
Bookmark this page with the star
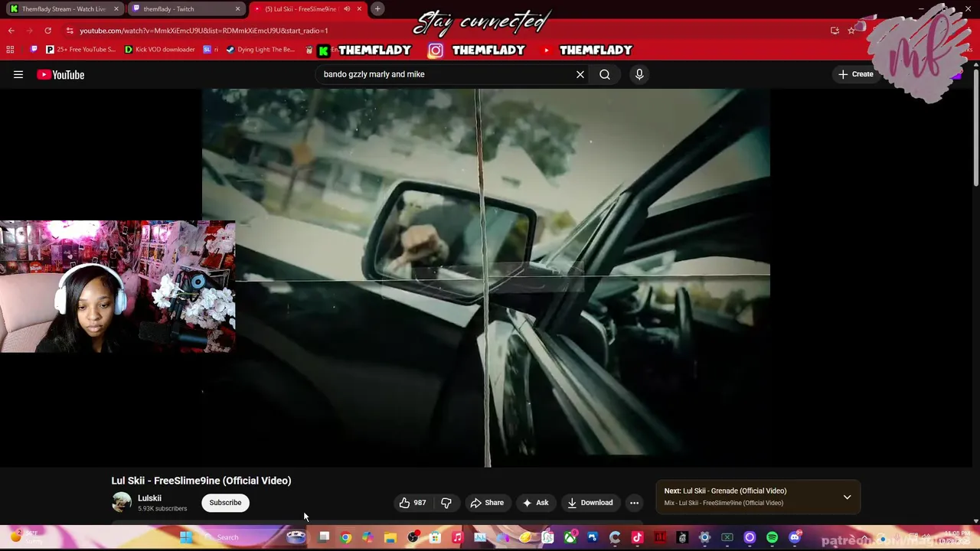[x=851, y=31]
